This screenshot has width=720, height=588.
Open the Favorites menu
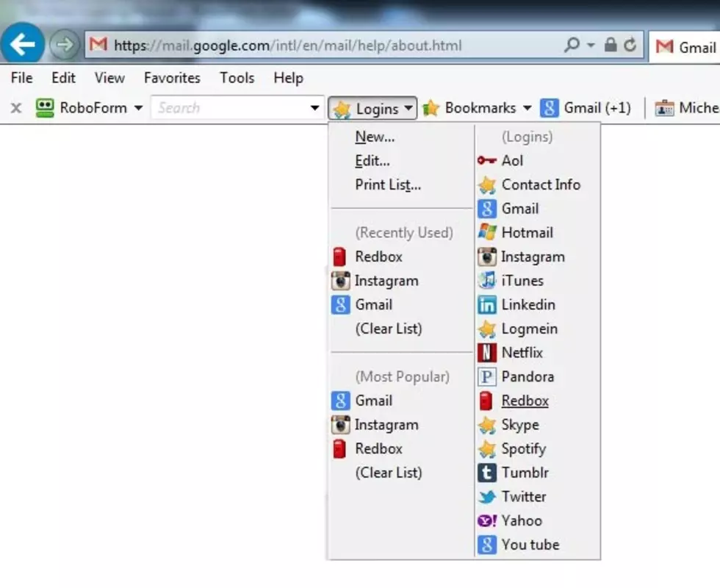coord(172,78)
